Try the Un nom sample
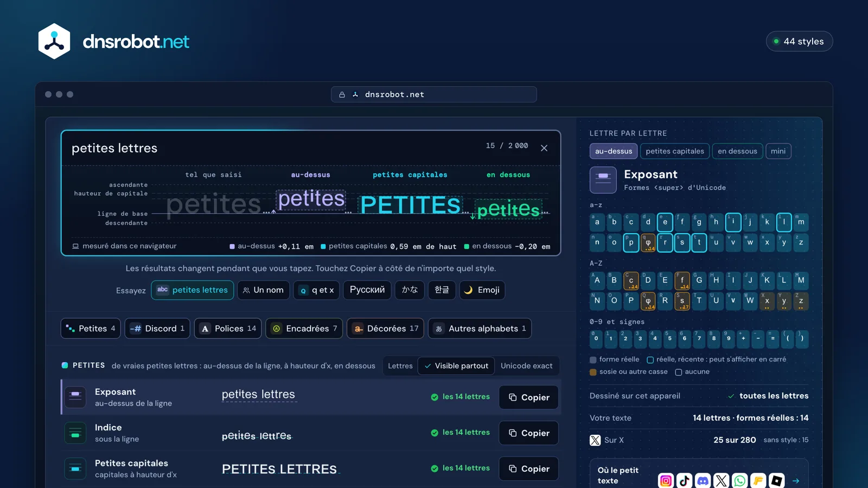 pos(263,290)
